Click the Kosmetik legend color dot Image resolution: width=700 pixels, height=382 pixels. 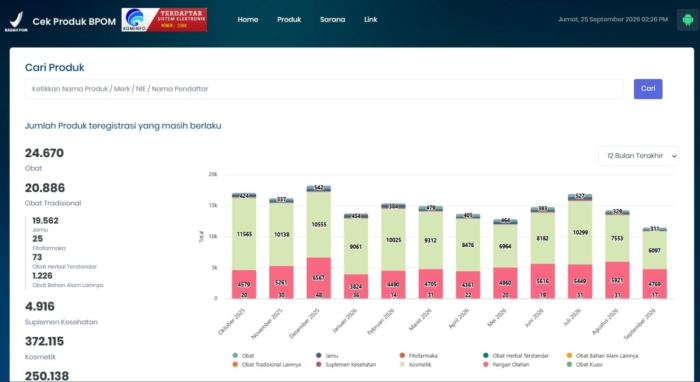tap(402, 365)
